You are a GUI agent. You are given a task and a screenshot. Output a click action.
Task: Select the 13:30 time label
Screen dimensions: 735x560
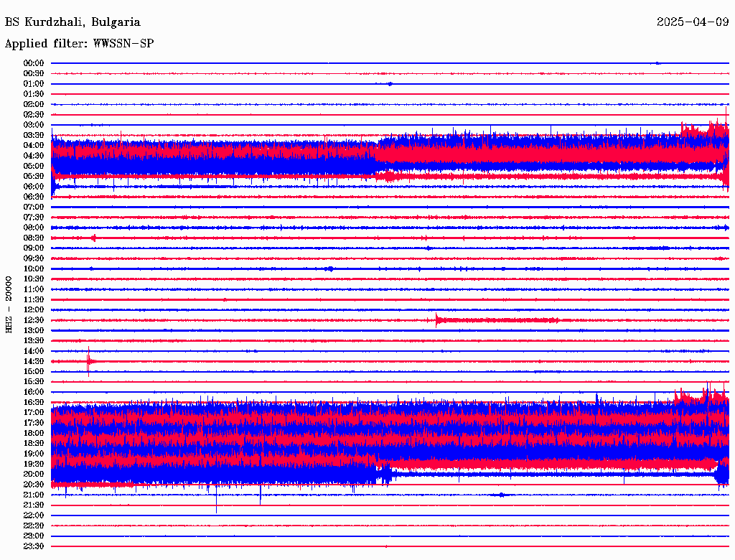34,340
